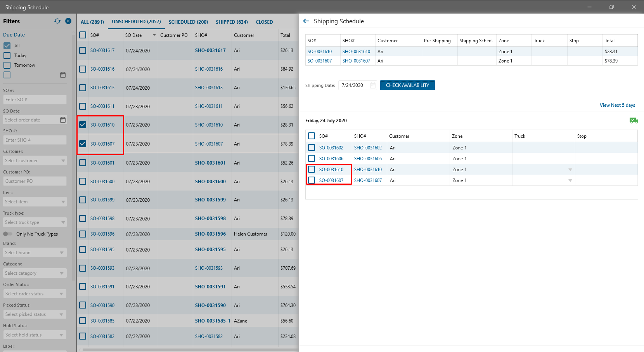The image size is (644, 352).
Task: Tick the select-all checkbox in Friday's schedule
Action: 312,136
